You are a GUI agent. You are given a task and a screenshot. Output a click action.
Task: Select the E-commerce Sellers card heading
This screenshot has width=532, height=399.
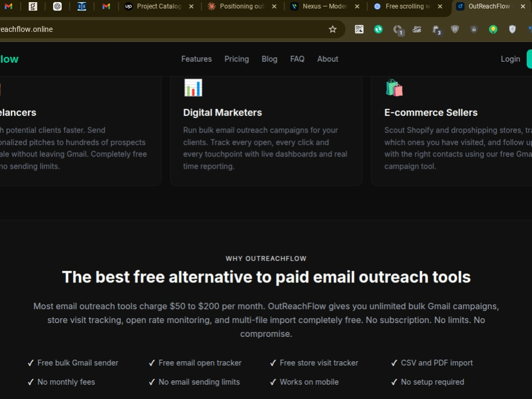[x=430, y=113]
